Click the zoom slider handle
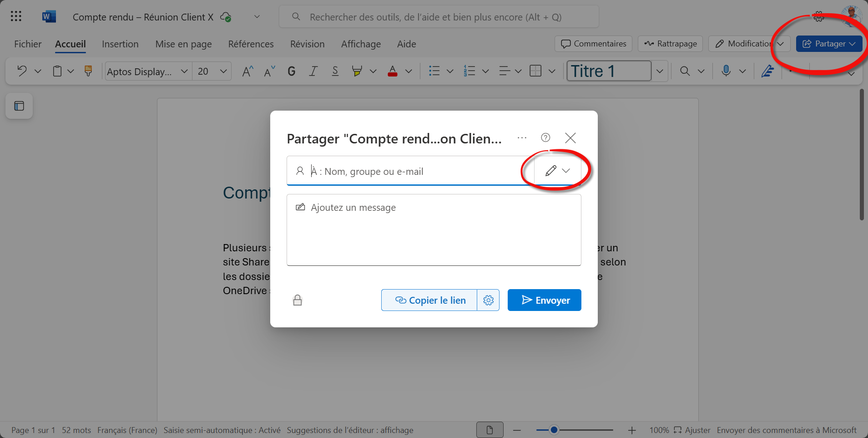The width and height of the screenshot is (868, 438). [554, 430]
